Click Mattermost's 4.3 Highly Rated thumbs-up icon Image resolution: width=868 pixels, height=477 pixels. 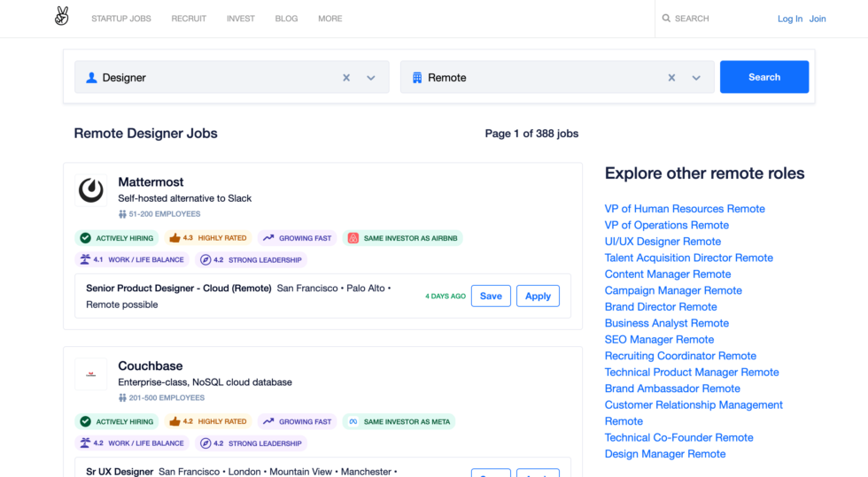(x=174, y=238)
